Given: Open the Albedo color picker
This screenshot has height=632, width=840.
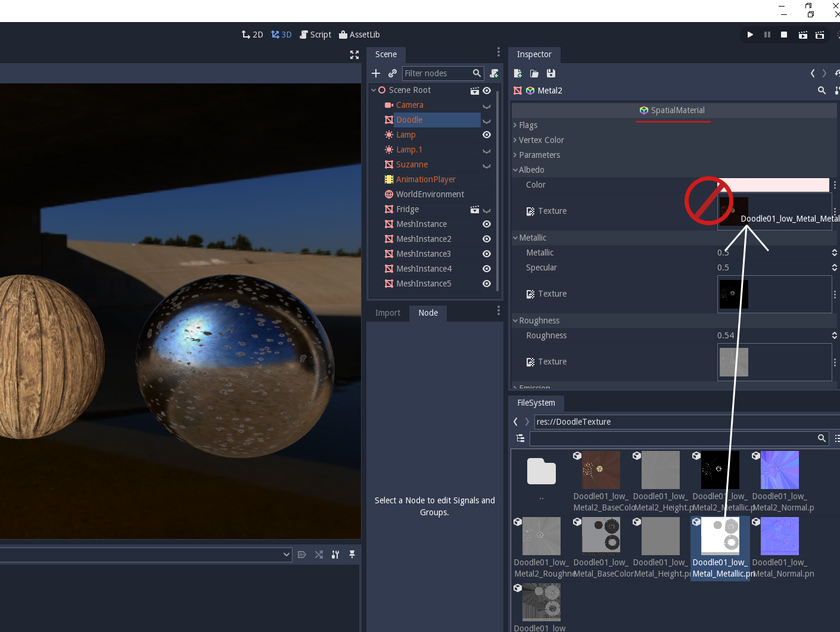Looking at the screenshot, I should coord(774,185).
